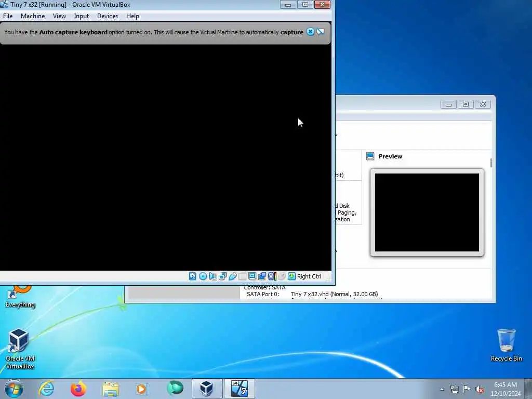Switch to Tiny 7 VM taskbar button
This screenshot has height=399, width=532.
tap(240, 389)
